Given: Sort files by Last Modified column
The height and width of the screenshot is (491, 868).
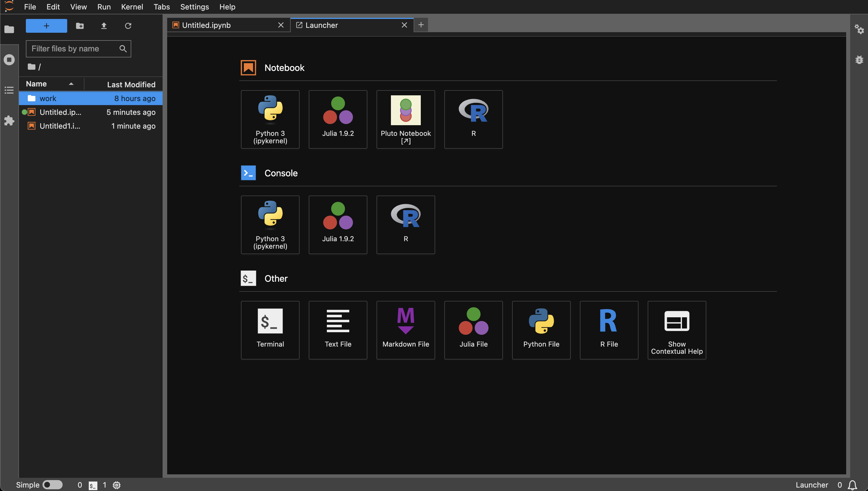Looking at the screenshot, I should (131, 84).
